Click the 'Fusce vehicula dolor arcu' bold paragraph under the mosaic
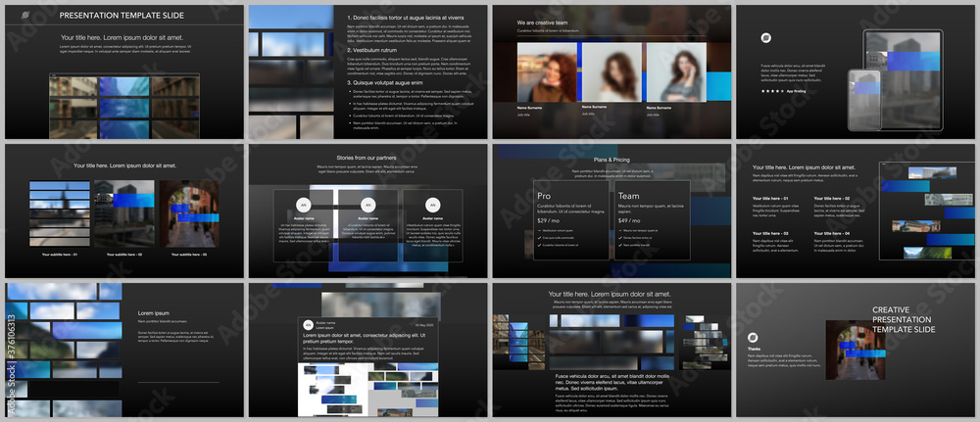Viewport: 980px width, 422px height. pos(612,382)
